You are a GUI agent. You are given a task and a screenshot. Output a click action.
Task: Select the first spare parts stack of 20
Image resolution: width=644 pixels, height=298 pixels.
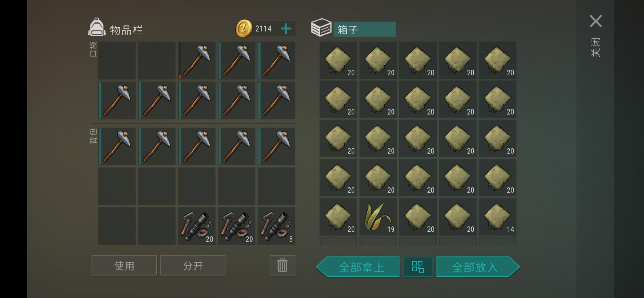tap(197, 226)
